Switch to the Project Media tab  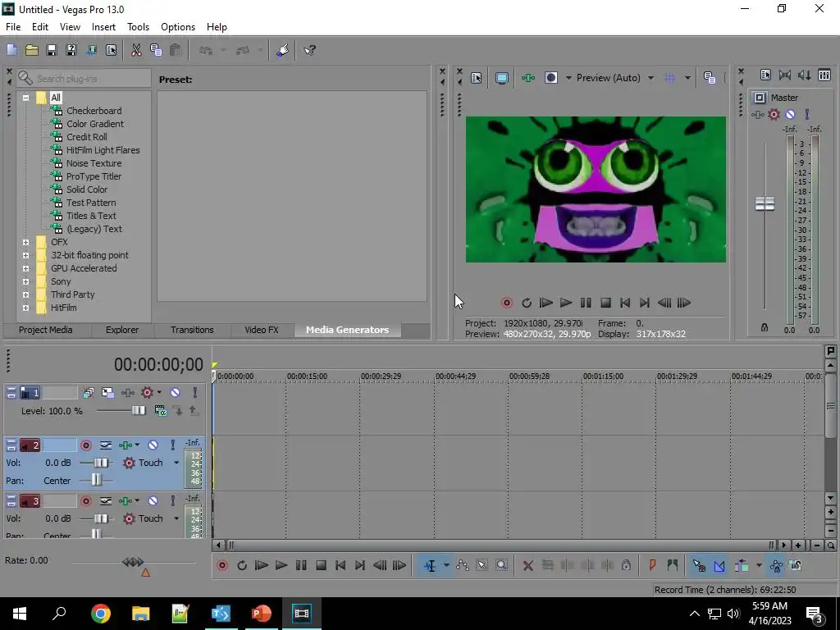coord(46,330)
